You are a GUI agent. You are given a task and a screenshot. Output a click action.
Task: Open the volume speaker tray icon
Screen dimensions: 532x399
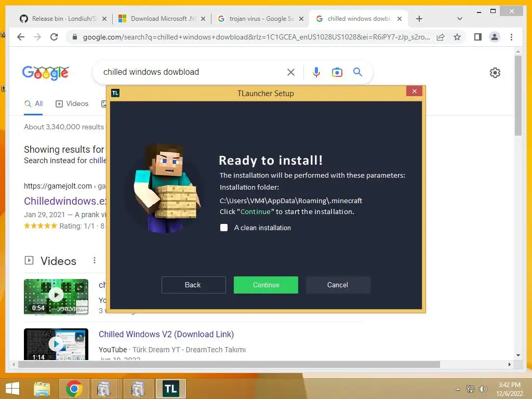click(x=483, y=389)
